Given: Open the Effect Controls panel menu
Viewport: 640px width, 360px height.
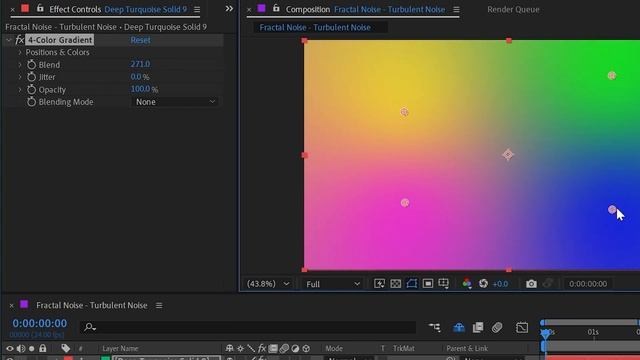Looking at the screenshot, I should point(197,9).
